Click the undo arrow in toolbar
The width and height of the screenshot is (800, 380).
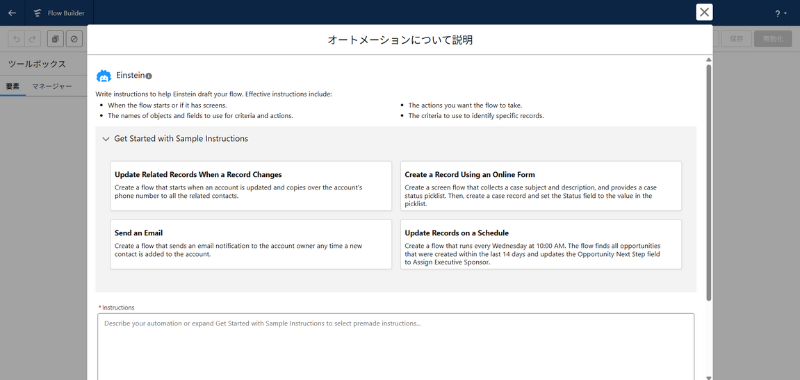[17, 39]
